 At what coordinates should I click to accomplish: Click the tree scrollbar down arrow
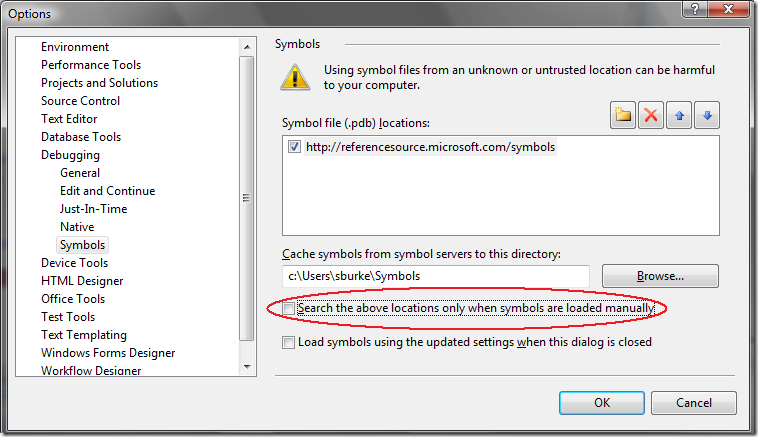click(x=247, y=367)
